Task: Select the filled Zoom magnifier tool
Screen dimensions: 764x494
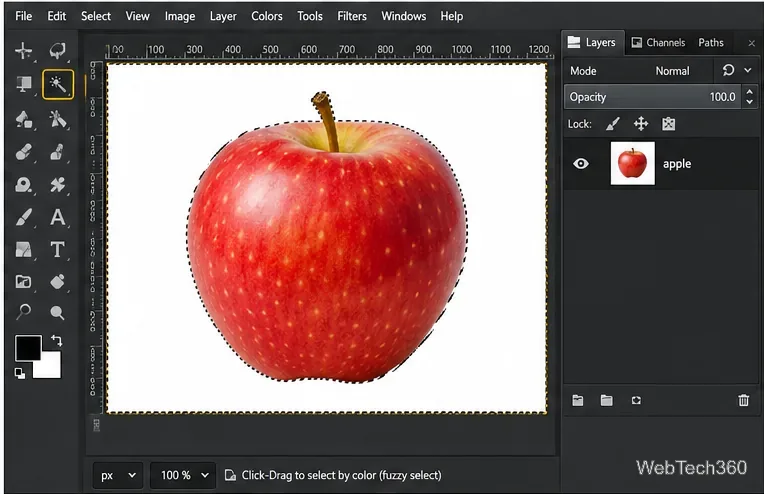Action: [x=57, y=312]
